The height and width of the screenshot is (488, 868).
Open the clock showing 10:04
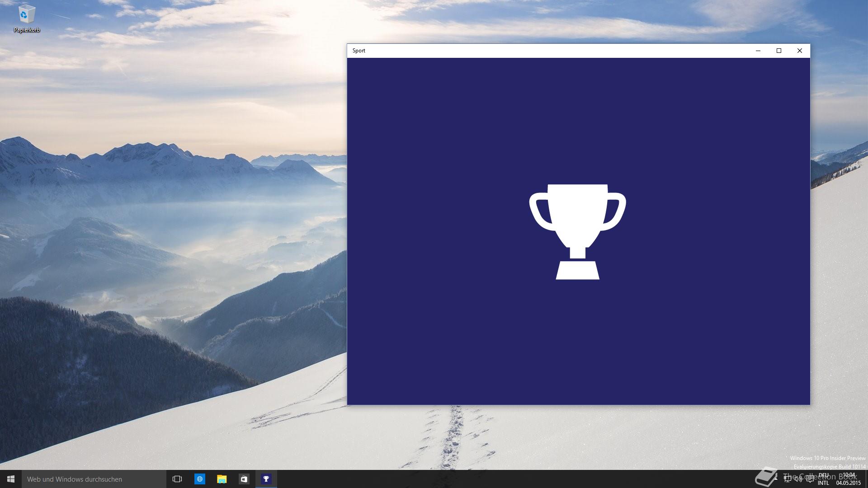tap(849, 479)
